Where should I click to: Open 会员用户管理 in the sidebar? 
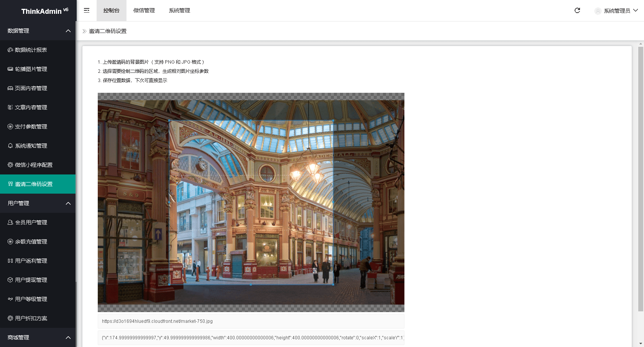pos(31,222)
